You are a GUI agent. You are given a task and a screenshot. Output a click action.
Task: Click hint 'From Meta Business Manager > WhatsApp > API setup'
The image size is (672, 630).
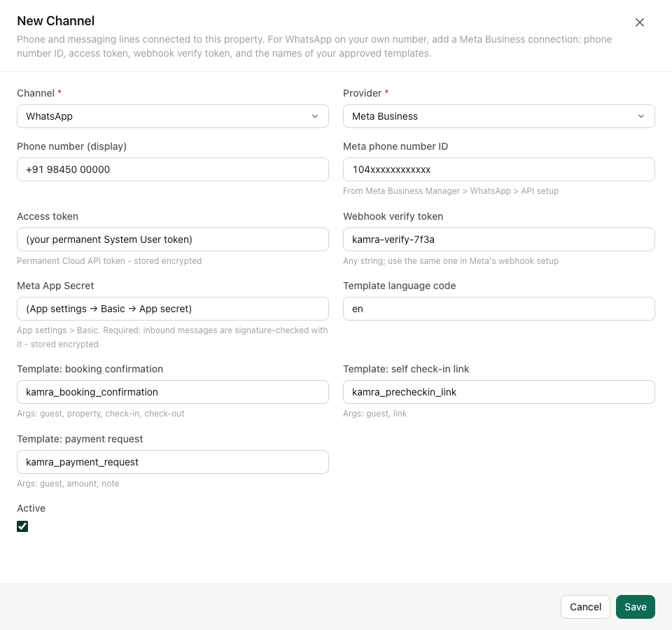[x=451, y=190]
